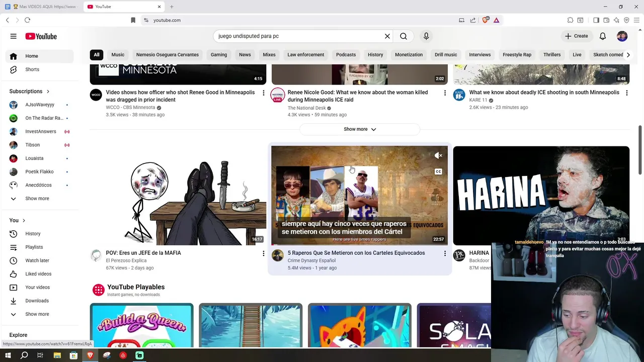
Task: Open Poetik Flakko channel subscription
Action: (x=39, y=172)
